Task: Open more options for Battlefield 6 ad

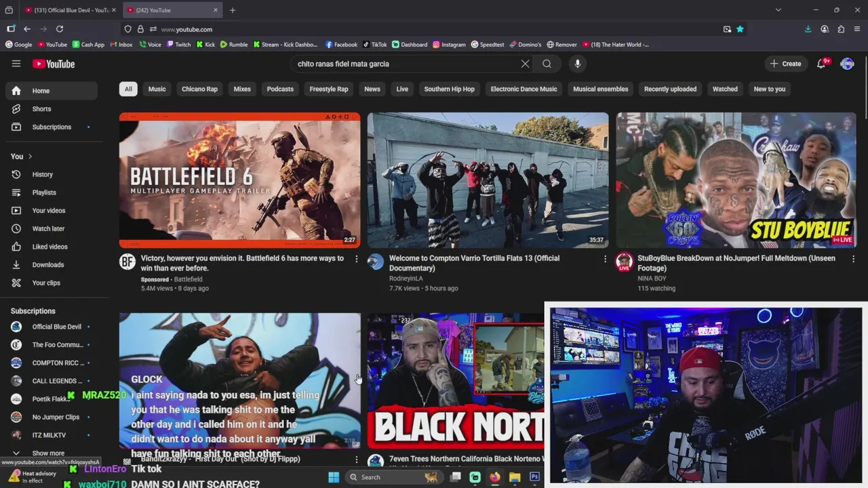Action: (357, 259)
